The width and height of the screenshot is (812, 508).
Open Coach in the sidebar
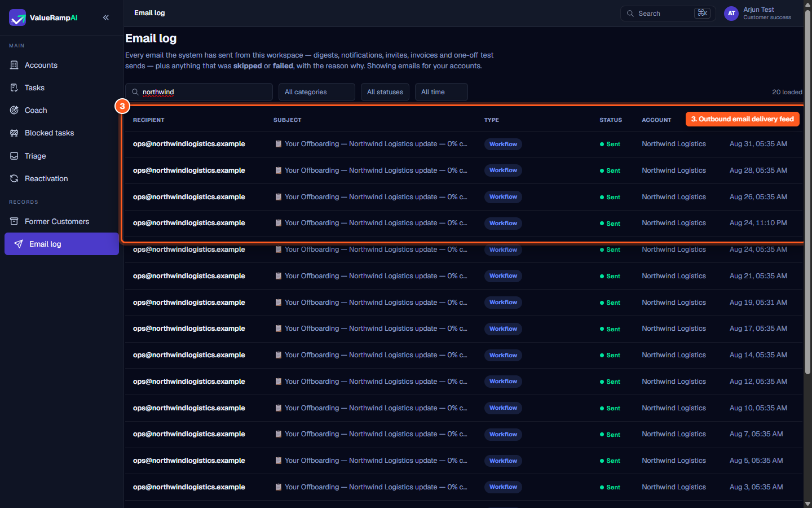coord(62,110)
